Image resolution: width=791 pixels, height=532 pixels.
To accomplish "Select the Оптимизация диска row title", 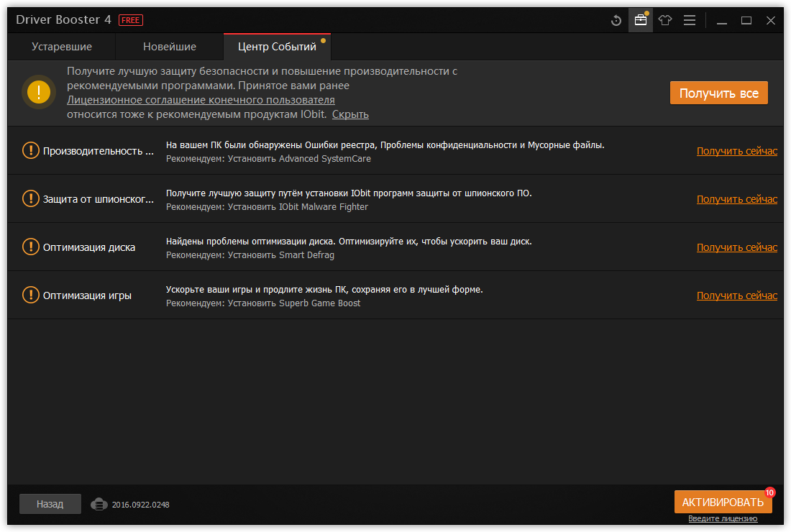I will click(x=88, y=247).
